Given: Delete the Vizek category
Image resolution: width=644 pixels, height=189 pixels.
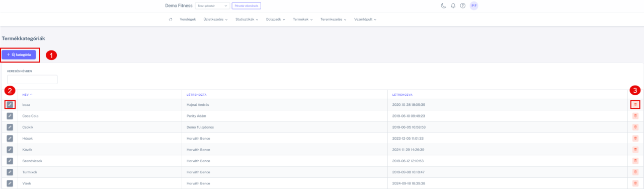Looking at the screenshot, I should coord(635,183).
